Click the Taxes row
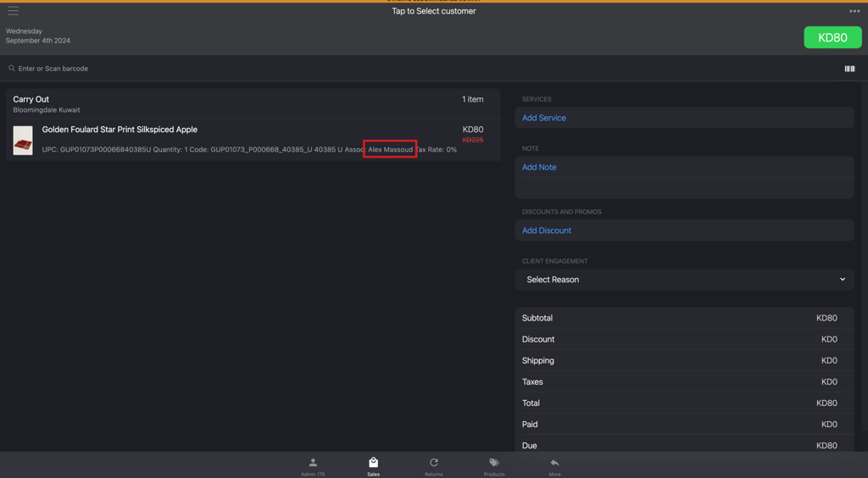The image size is (868, 478). 684,381
